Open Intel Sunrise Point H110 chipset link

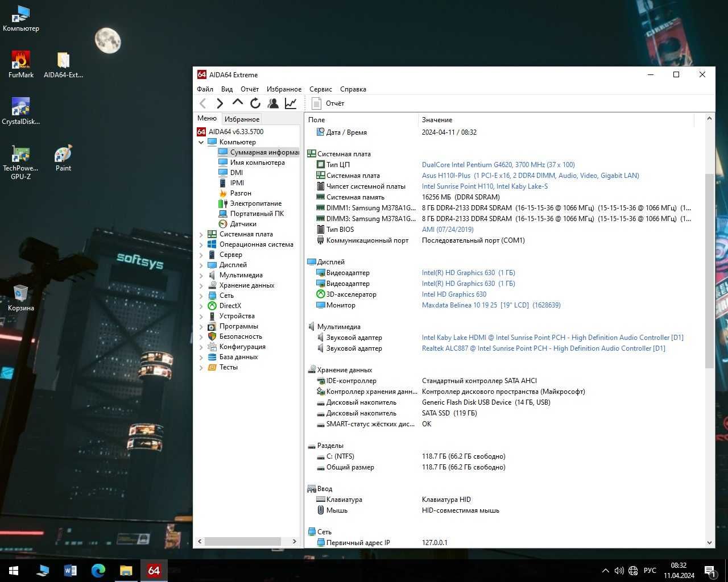point(485,186)
